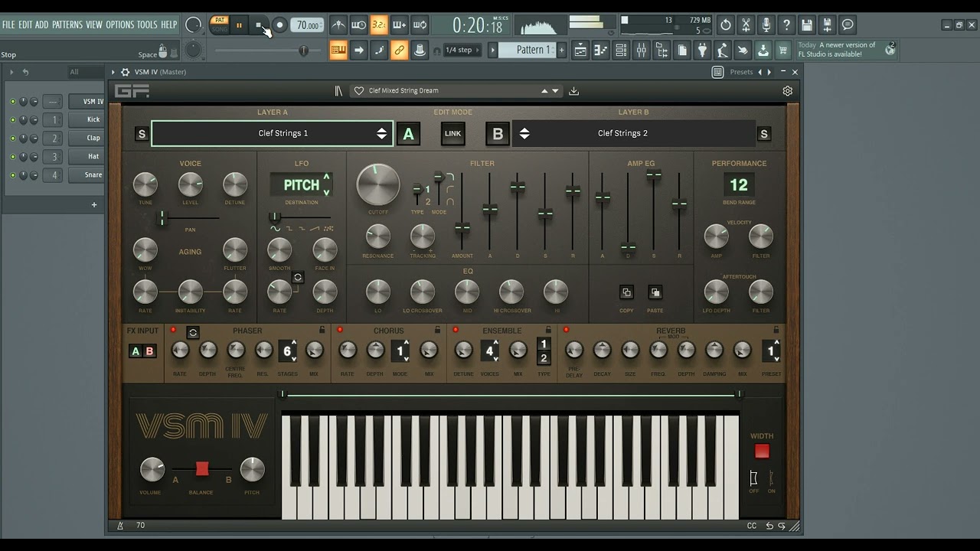Click the preset download save icon
Screen dimensions: 980x551
click(x=573, y=90)
